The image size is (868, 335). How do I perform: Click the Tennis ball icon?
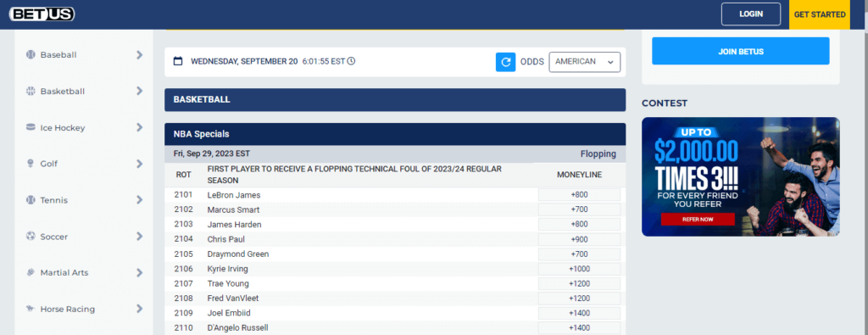click(31, 200)
